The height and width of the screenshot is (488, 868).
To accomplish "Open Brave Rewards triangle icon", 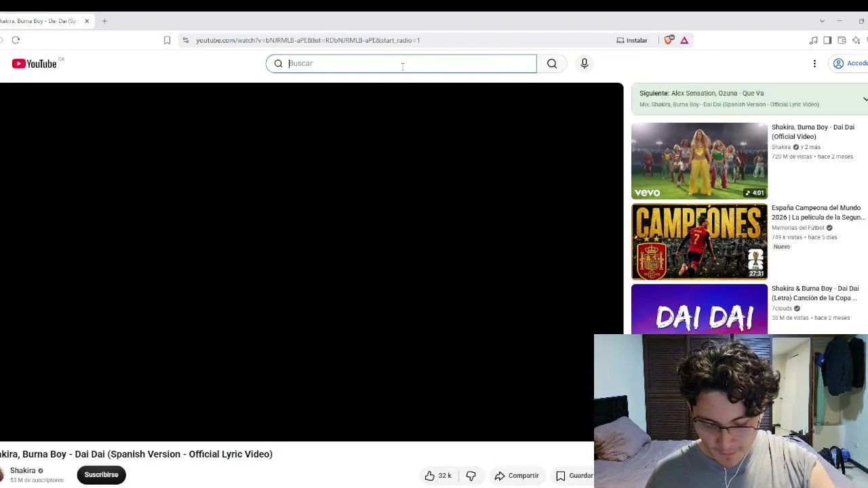I will (x=684, y=40).
